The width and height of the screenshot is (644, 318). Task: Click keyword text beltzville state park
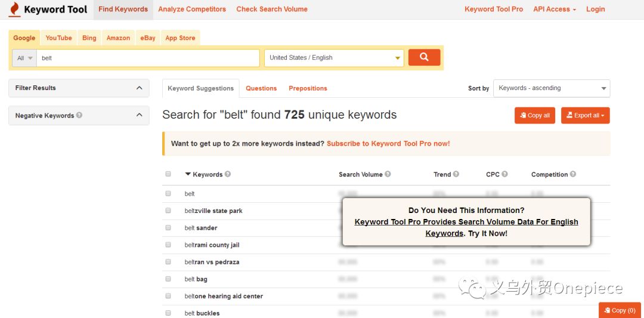point(213,211)
